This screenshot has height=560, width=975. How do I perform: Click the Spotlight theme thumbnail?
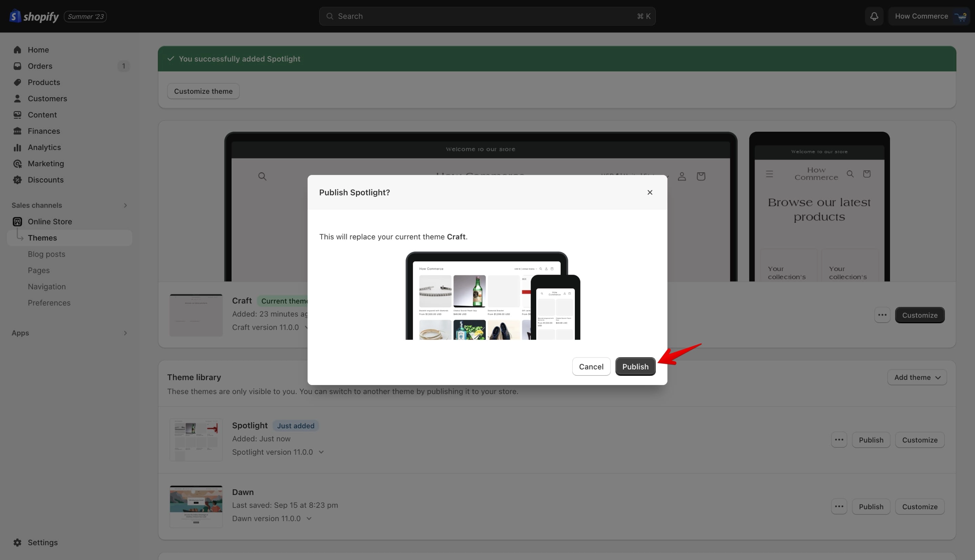[x=196, y=440]
